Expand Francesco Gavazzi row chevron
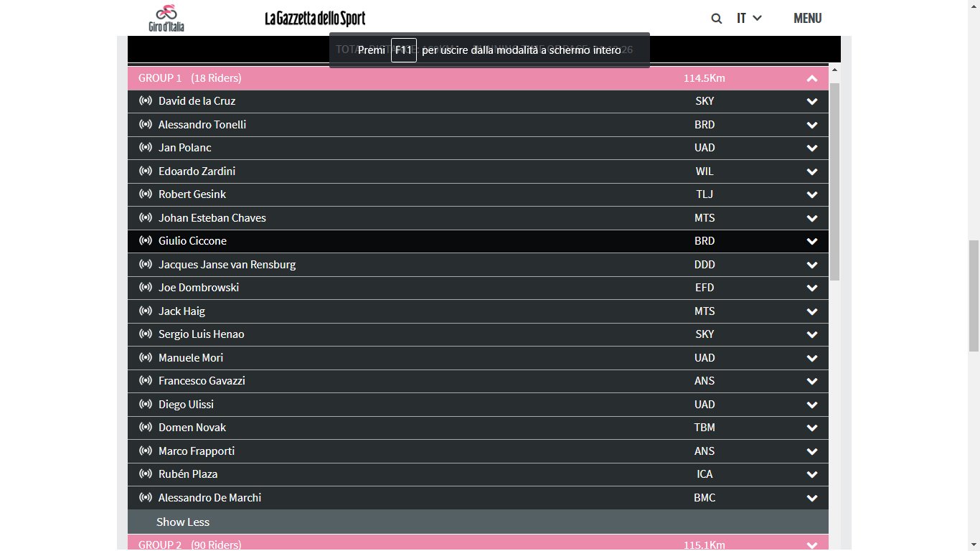Screen dimensions: 980x551 tap(811, 381)
